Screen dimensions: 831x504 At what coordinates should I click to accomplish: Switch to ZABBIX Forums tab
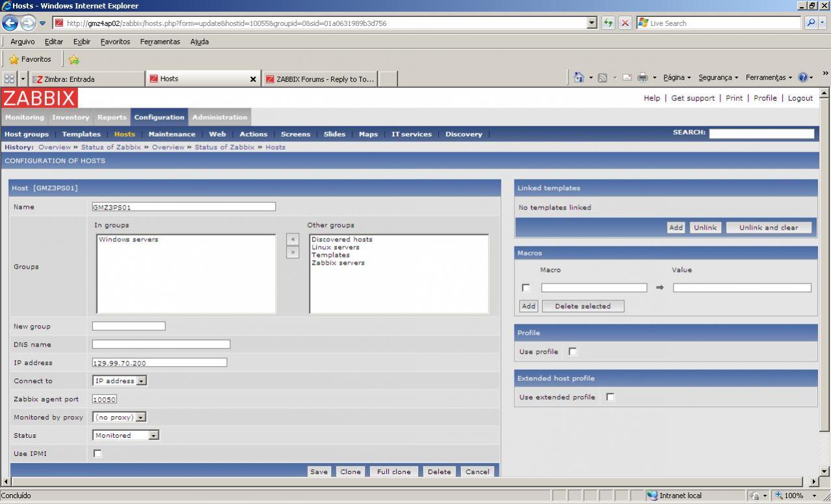pos(320,79)
